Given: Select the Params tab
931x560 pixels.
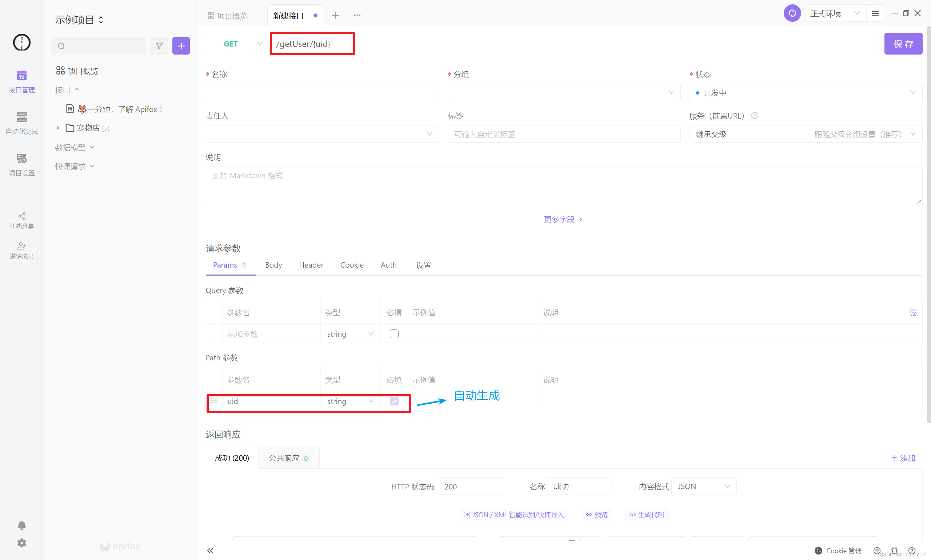Looking at the screenshot, I should click(x=230, y=265).
